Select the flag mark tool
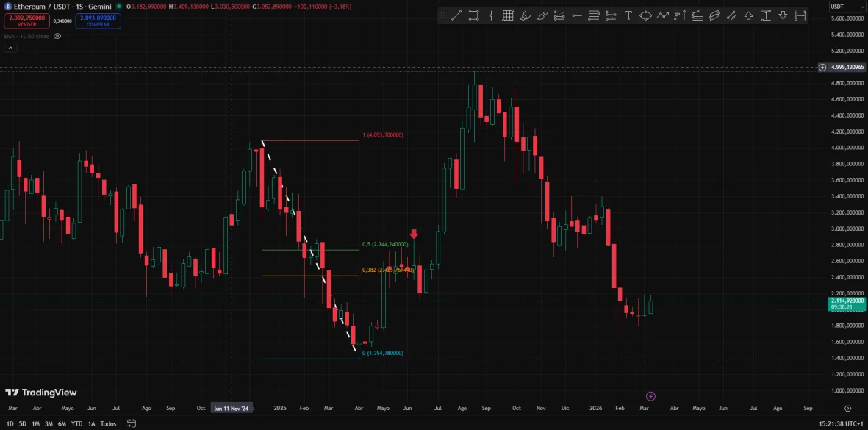This screenshot has width=868, height=430. click(680, 15)
